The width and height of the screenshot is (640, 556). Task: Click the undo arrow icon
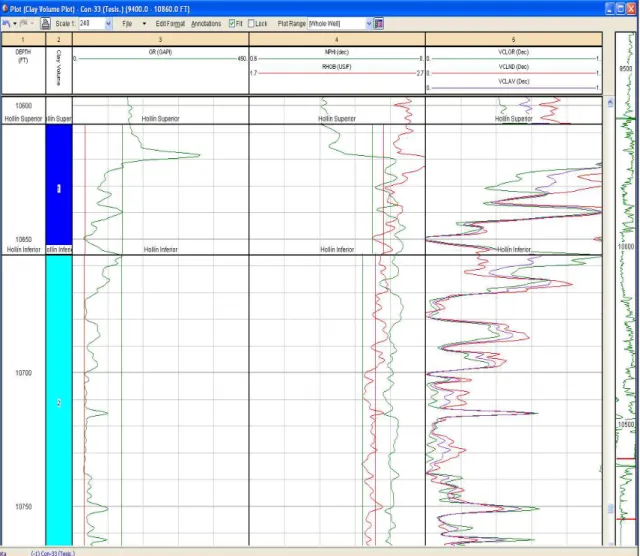(6, 24)
